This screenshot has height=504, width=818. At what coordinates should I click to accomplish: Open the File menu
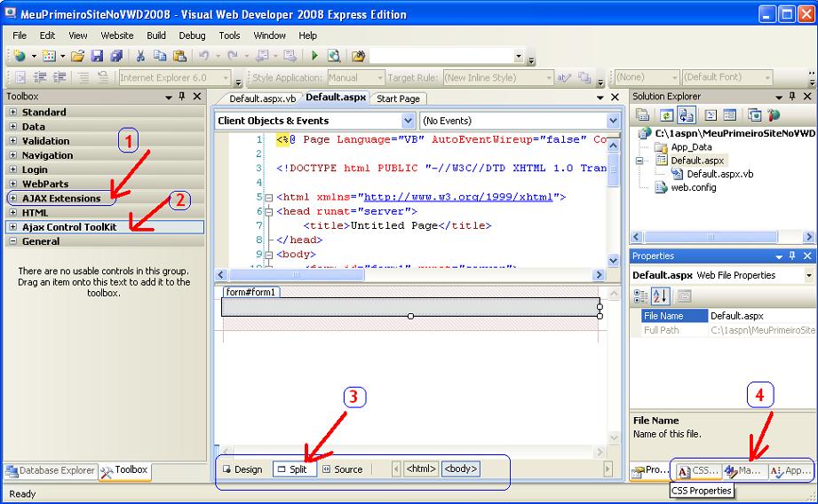click(x=20, y=35)
